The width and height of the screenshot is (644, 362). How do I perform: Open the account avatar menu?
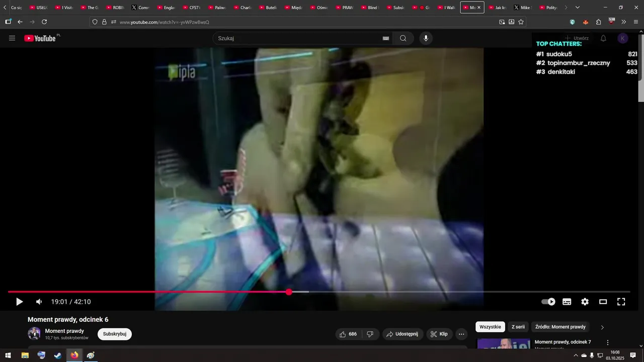pyautogui.click(x=623, y=38)
